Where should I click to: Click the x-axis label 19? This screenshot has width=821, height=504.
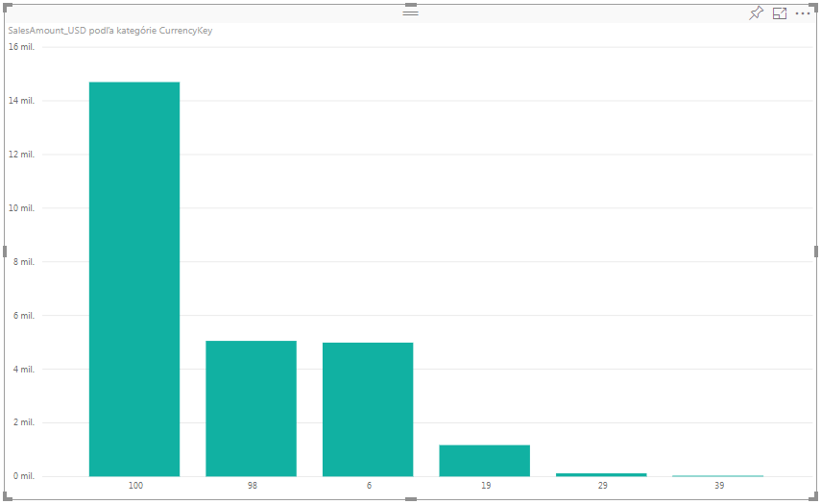tap(486, 486)
